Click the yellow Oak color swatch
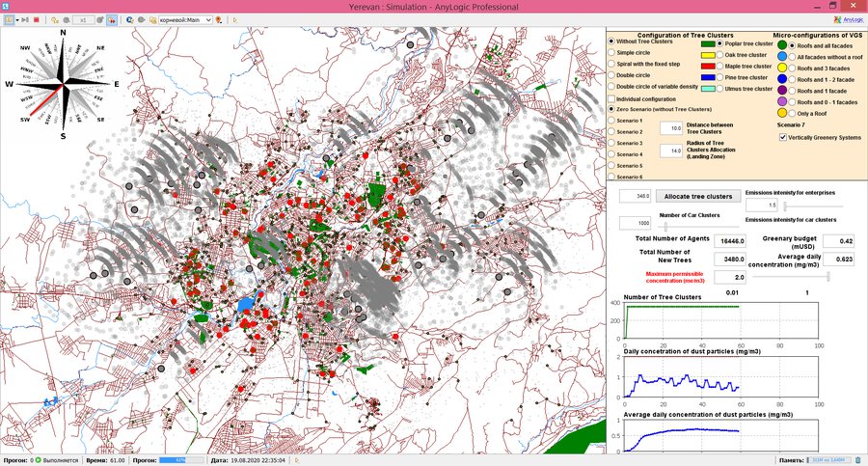 708,55
